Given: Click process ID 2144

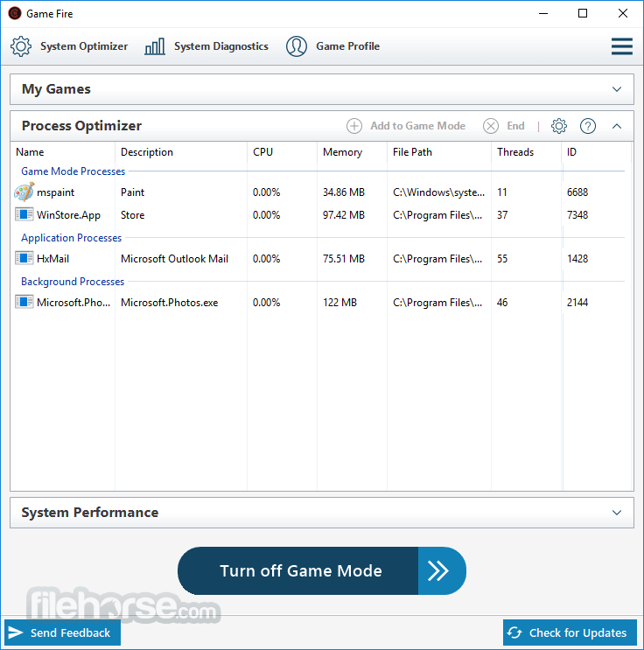Looking at the screenshot, I should (577, 302).
